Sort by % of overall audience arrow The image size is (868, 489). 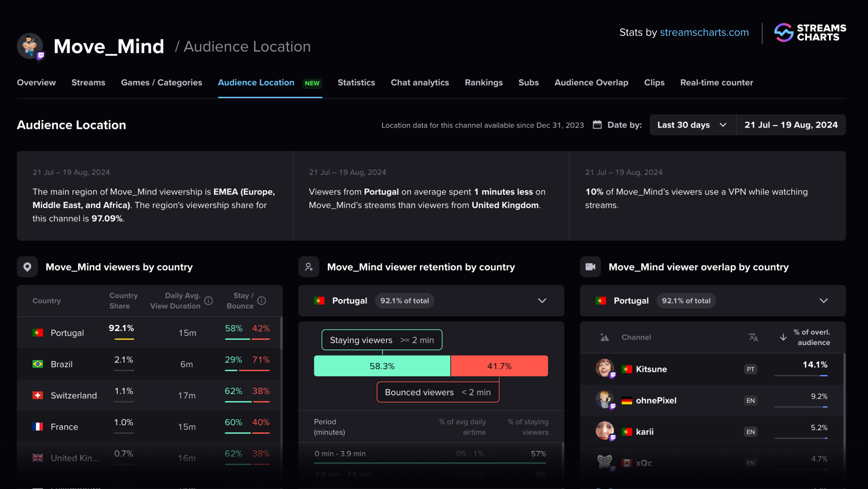coord(783,337)
